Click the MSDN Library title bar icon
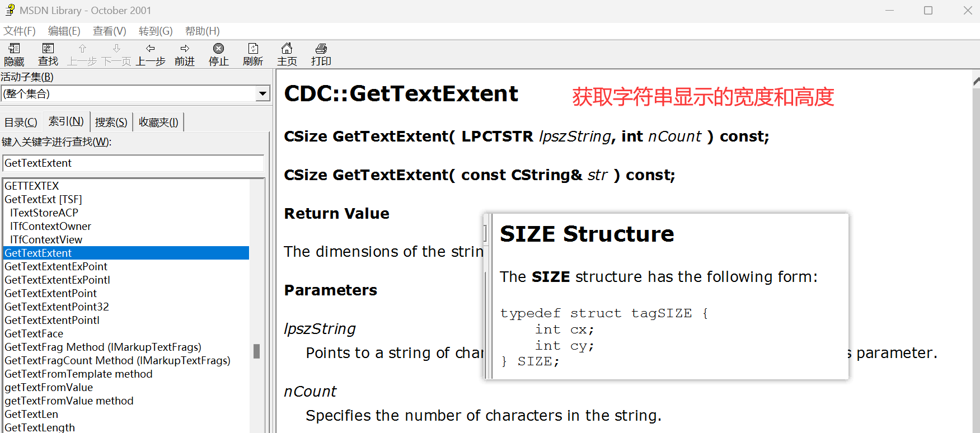The image size is (980, 433). tap(10, 10)
